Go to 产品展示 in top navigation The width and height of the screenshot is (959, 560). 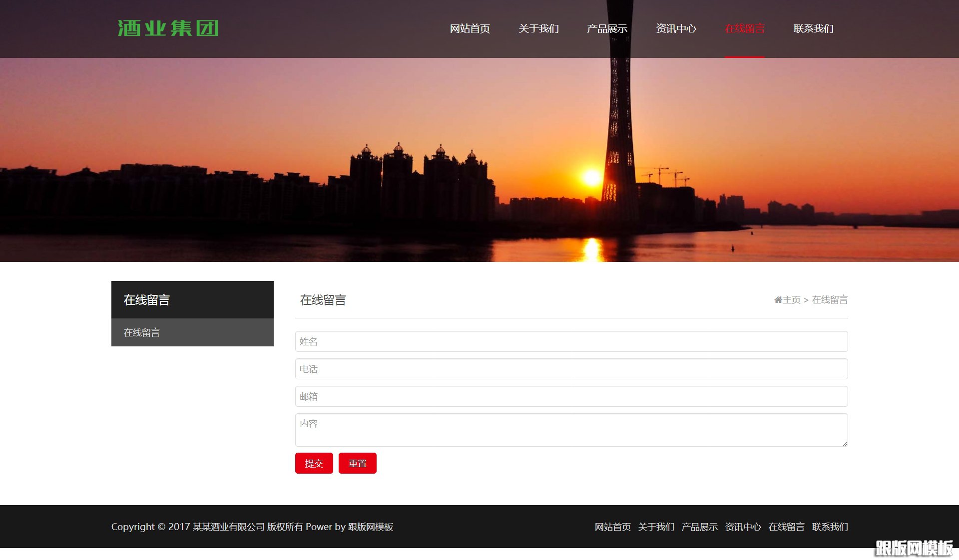607,28
